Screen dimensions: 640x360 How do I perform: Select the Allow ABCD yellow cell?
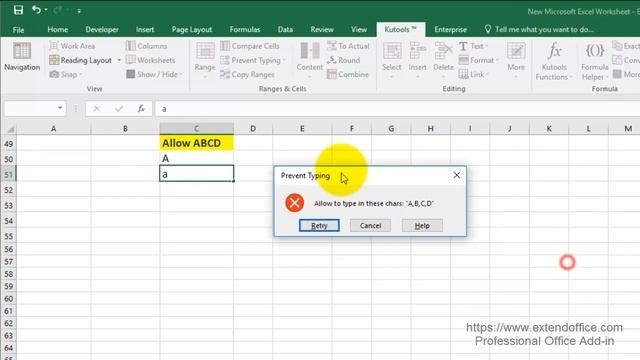(x=196, y=143)
